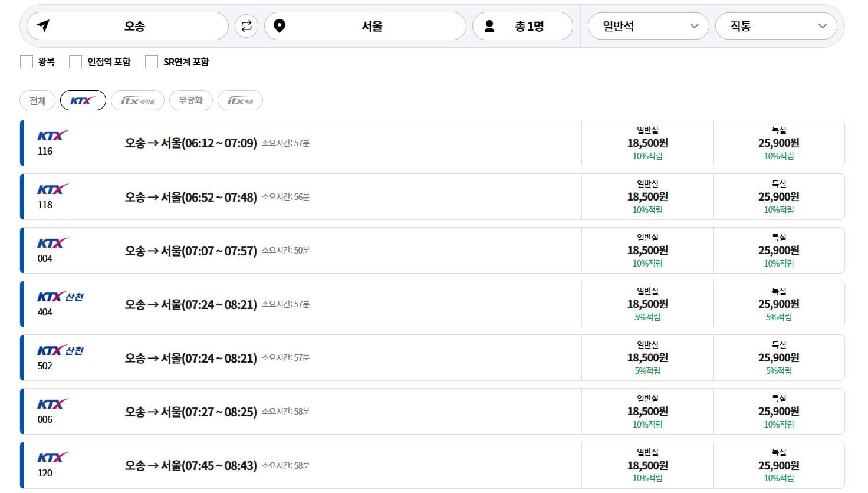Select the 특실 25,900원 fare for KTX 004

pyautogui.click(x=779, y=250)
